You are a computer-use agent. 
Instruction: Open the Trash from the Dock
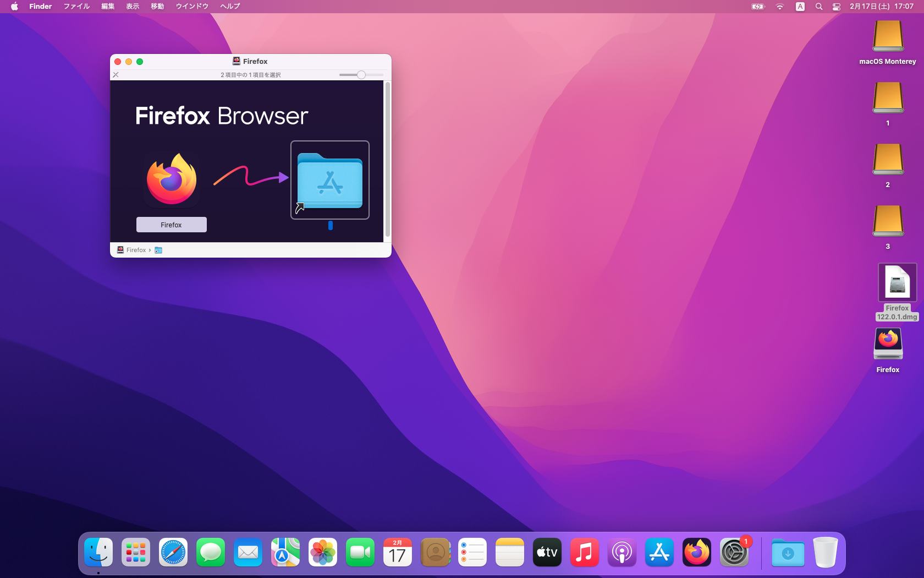825,552
